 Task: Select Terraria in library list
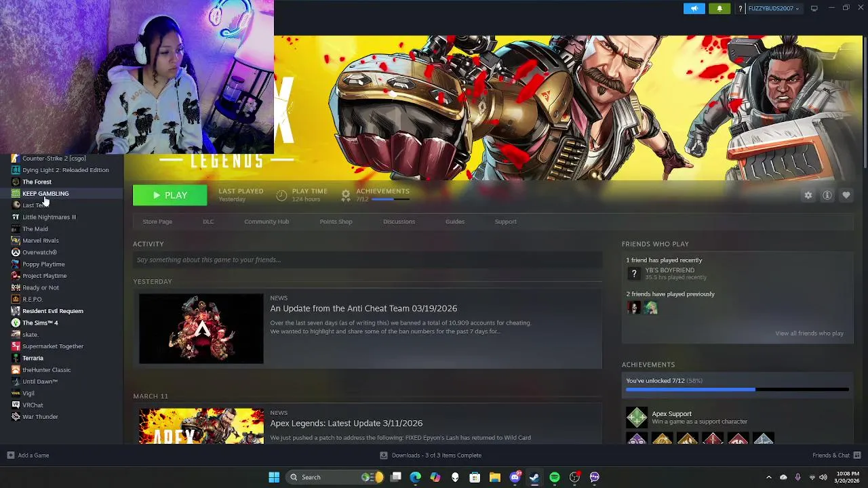(x=33, y=358)
